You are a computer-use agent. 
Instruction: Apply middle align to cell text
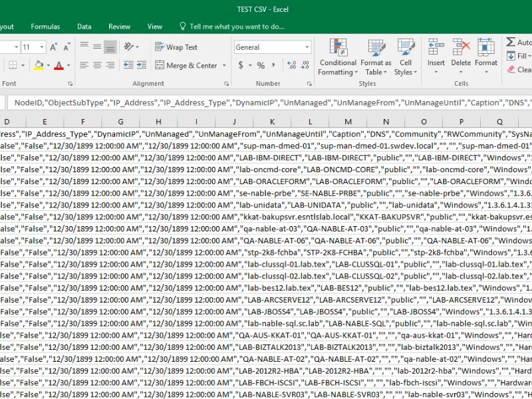(97, 47)
